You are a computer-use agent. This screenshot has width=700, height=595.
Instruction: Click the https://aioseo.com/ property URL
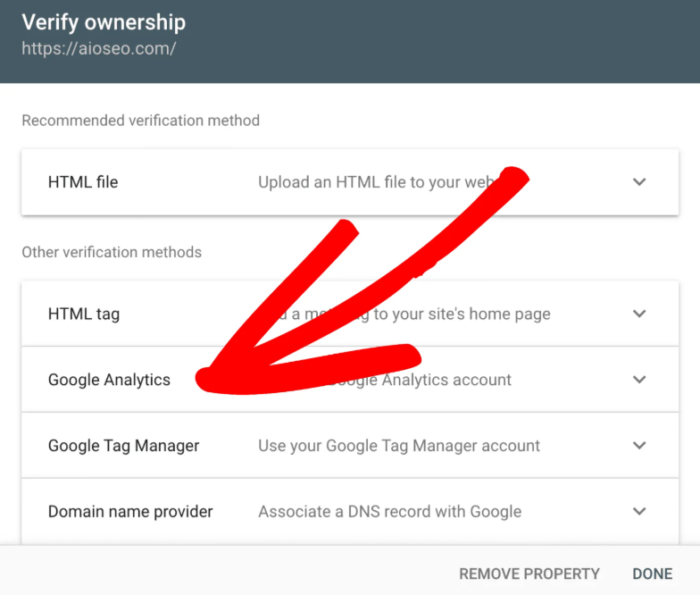pos(99,48)
